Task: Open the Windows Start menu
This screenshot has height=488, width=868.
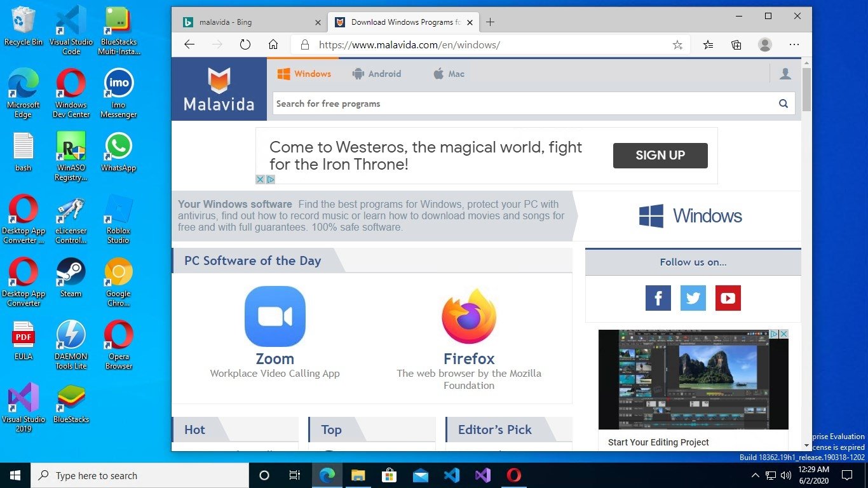Action: [x=15, y=475]
